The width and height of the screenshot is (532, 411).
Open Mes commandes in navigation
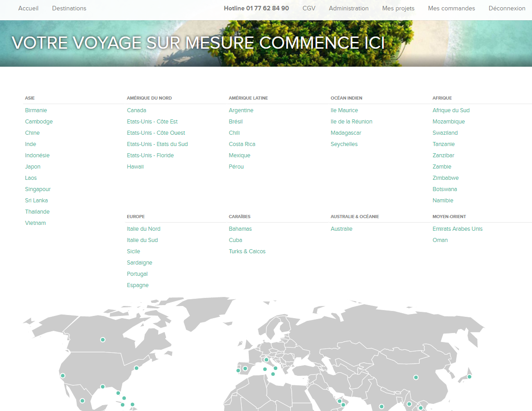coord(451,8)
